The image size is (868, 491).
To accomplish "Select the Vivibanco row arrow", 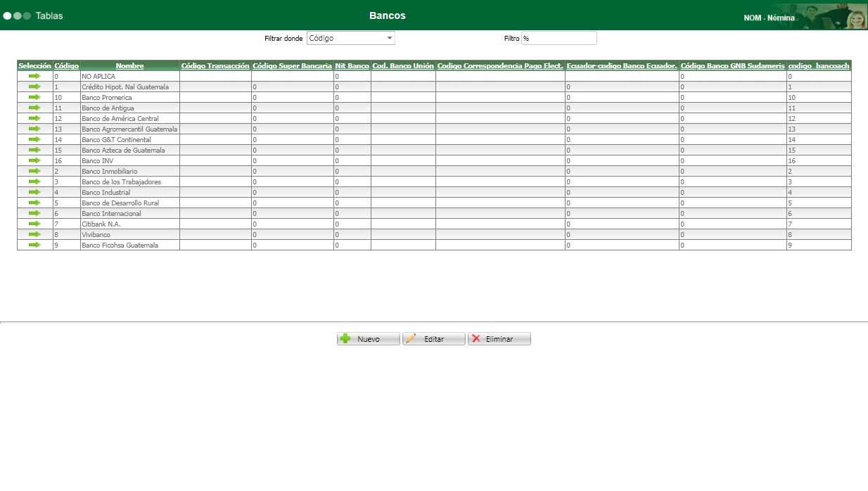I will pyautogui.click(x=34, y=234).
